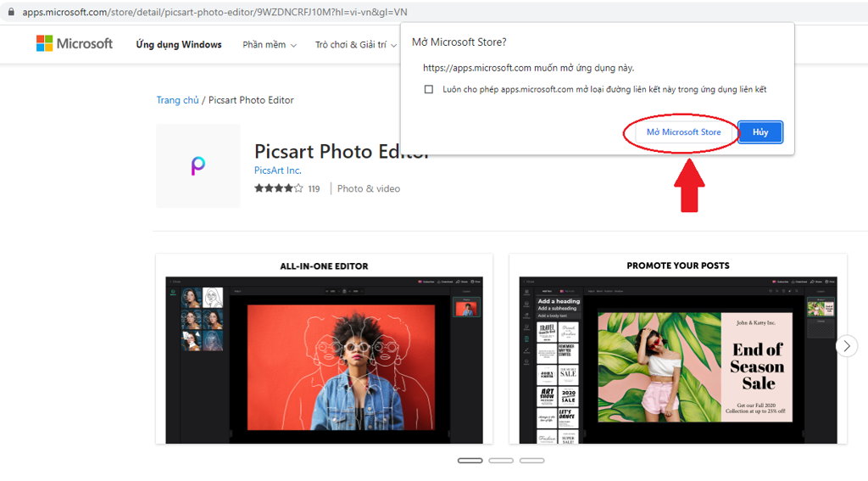Click the lock icon in address bar
Image resolution: width=868 pixels, height=481 pixels.
coord(11,12)
